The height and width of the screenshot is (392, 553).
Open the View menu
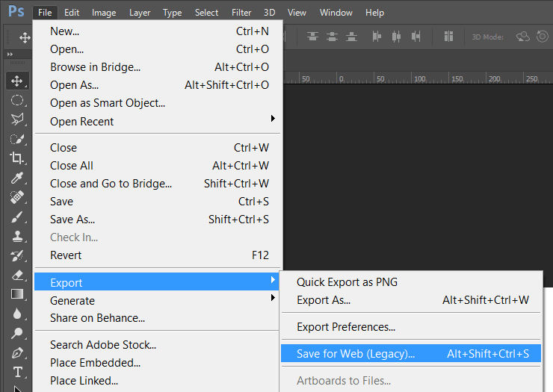click(297, 13)
